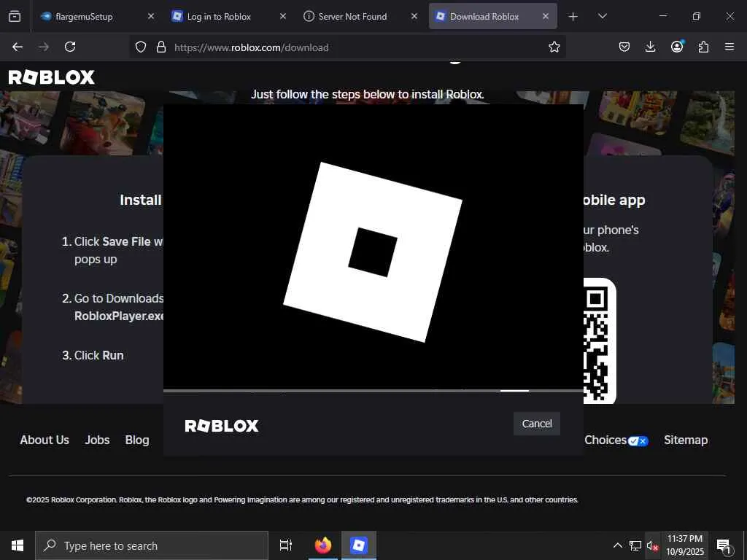
Task: Open the muted volume tray icon
Action: tap(653, 545)
